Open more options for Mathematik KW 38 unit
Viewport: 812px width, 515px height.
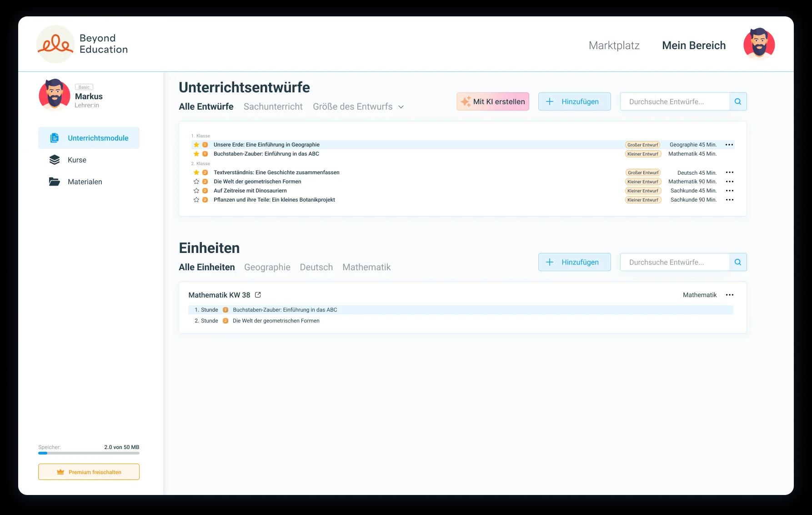(x=729, y=295)
